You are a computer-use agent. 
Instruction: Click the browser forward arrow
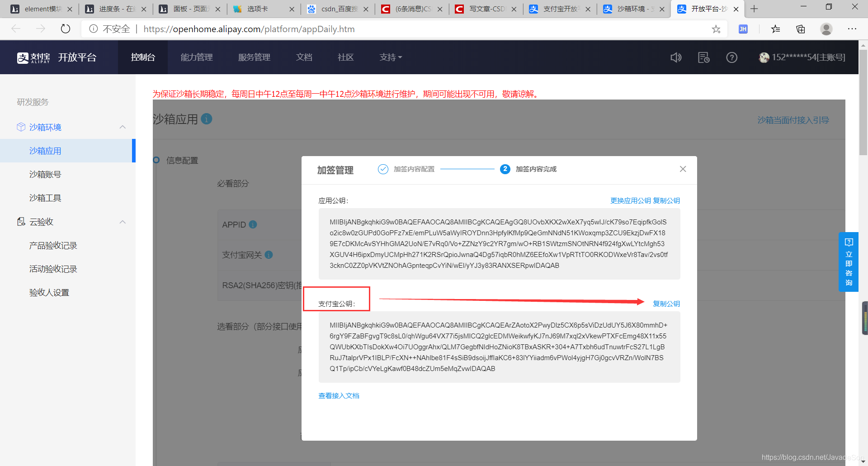click(41, 29)
